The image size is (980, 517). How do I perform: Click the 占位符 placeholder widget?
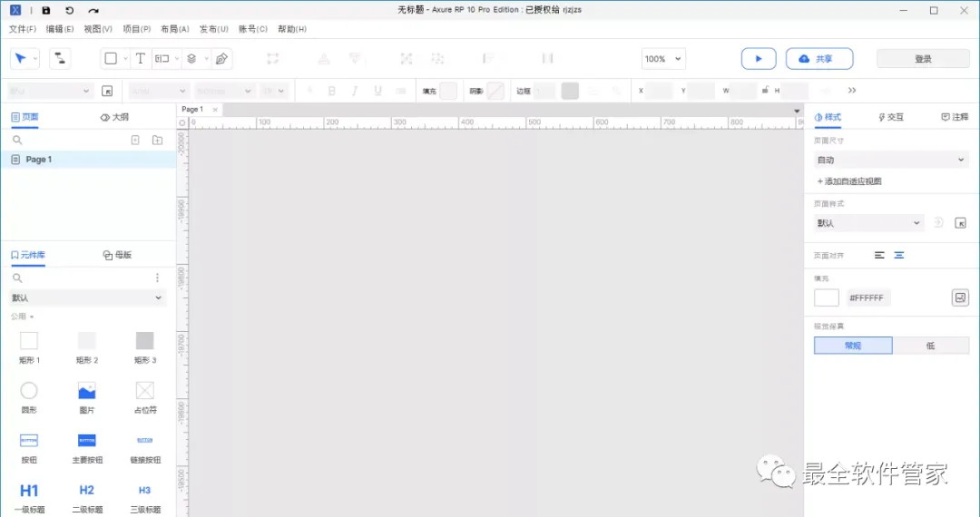(145, 398)
